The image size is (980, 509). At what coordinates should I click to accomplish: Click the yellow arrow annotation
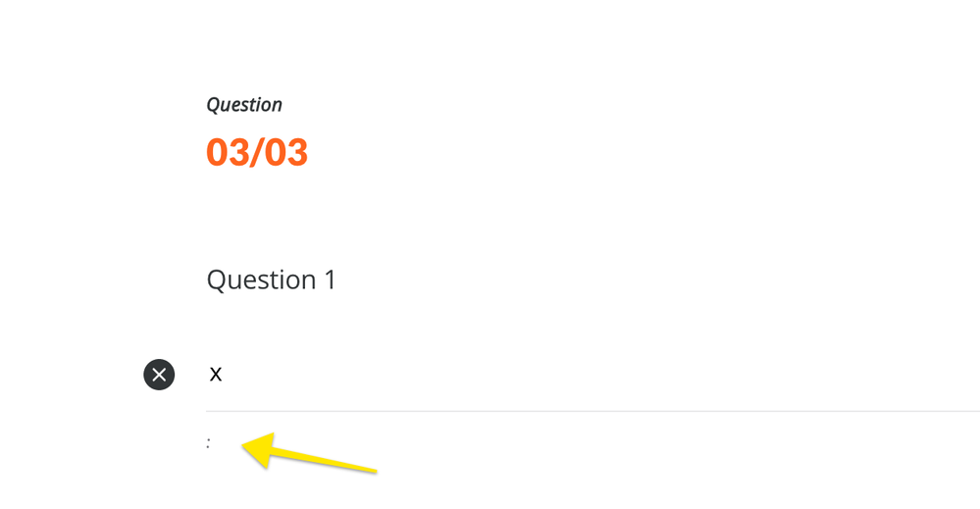[306, 456]
